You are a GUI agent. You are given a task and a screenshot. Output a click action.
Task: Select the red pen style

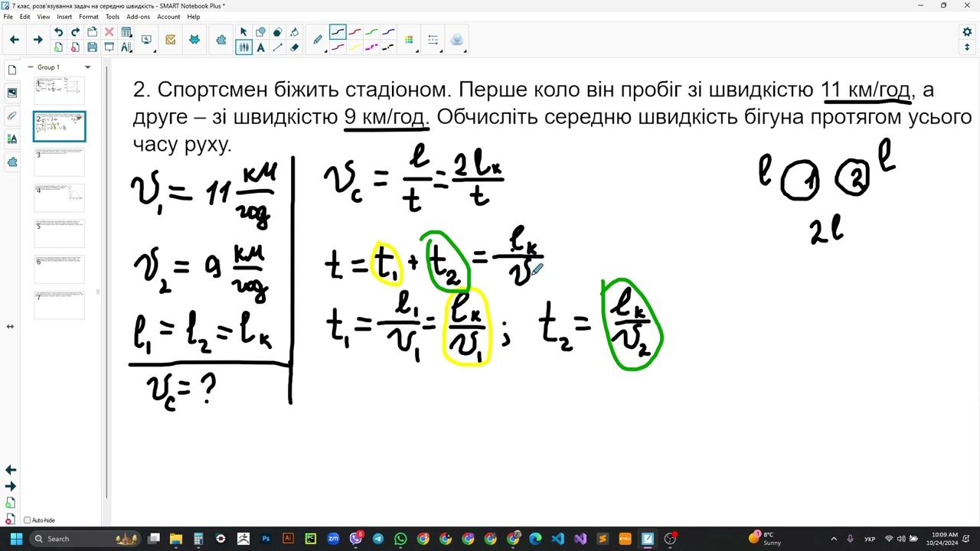point(354,32)
